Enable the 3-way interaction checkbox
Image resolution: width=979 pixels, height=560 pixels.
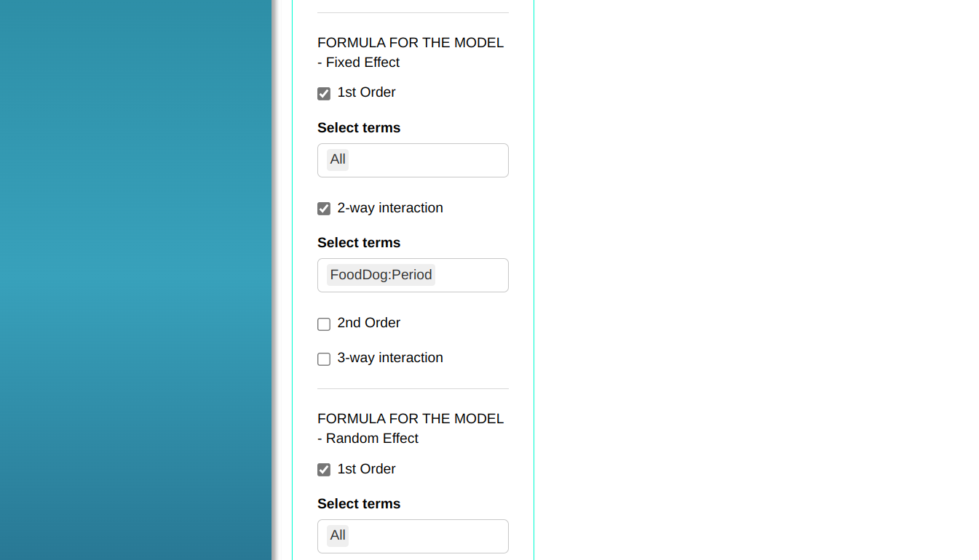324,359
